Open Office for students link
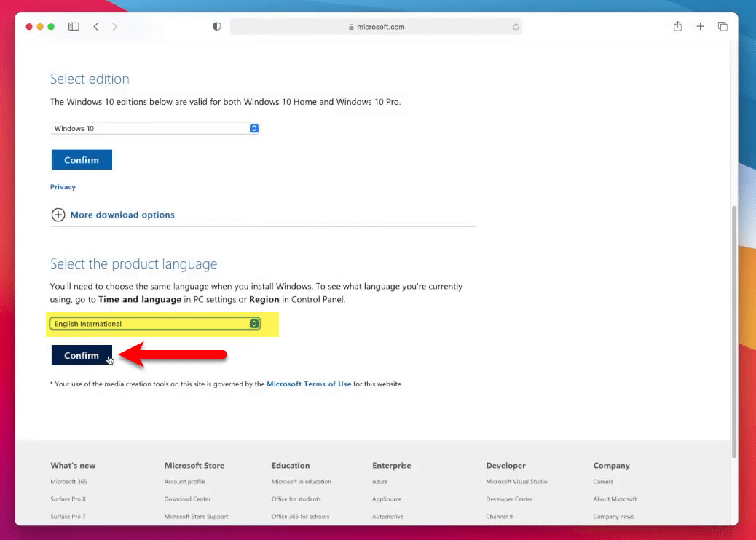The image size is (756, 540). [x=296, y=499]
